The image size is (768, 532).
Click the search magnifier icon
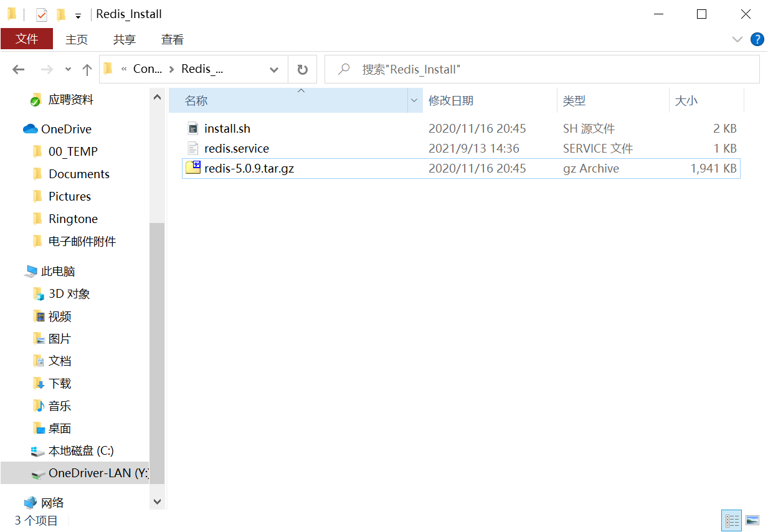coord(344,69)
